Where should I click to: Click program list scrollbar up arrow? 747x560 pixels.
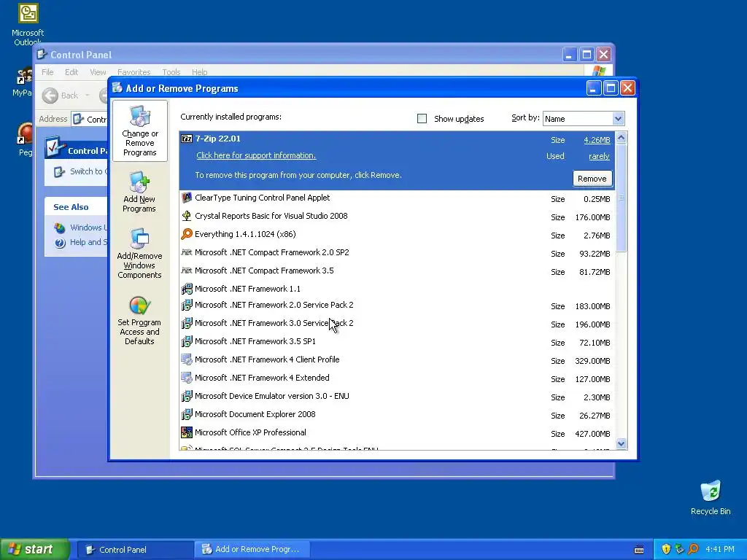click(621, 138)
